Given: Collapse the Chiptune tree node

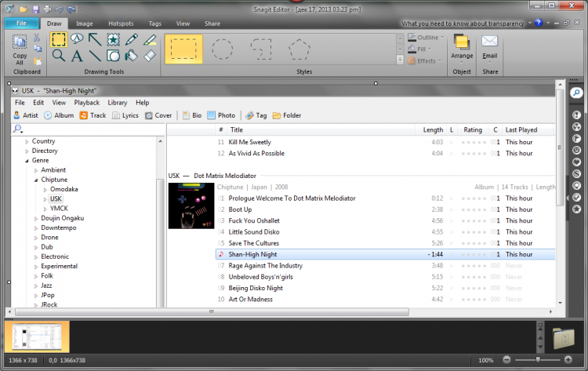Looking at the screenshot, I should (x=36, y=180).
